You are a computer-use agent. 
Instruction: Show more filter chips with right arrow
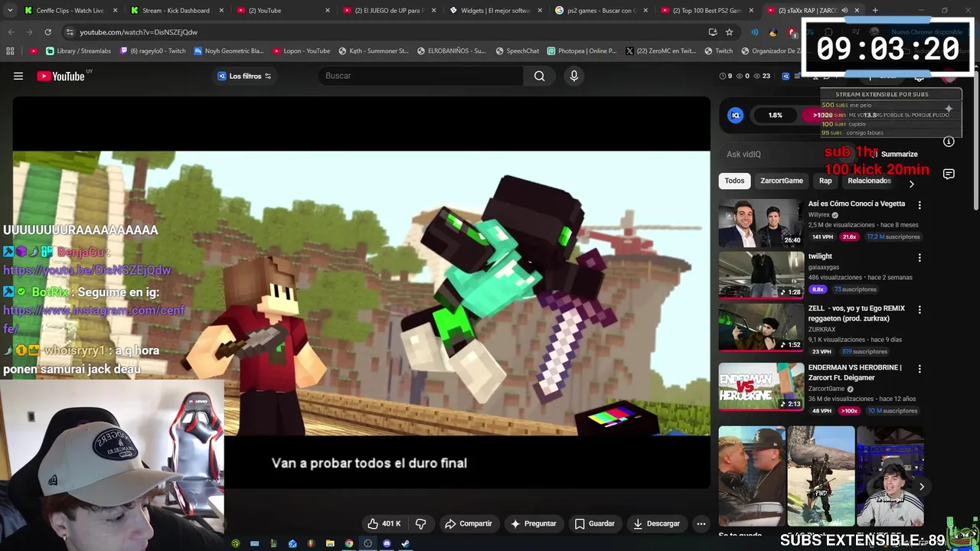click(x=911, y=184)
